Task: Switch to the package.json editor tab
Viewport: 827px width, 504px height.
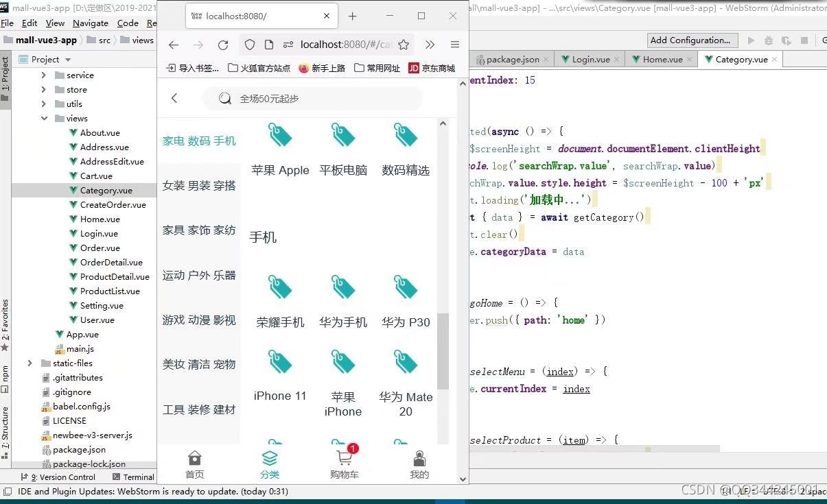Action: tap(512, 60)
